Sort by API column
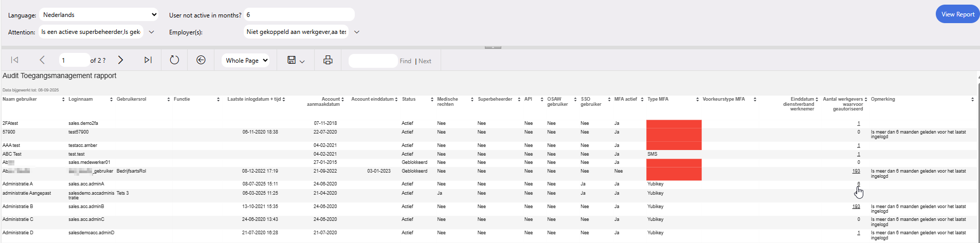This screenshot has height=243, width=980. (x=542, y=99)
